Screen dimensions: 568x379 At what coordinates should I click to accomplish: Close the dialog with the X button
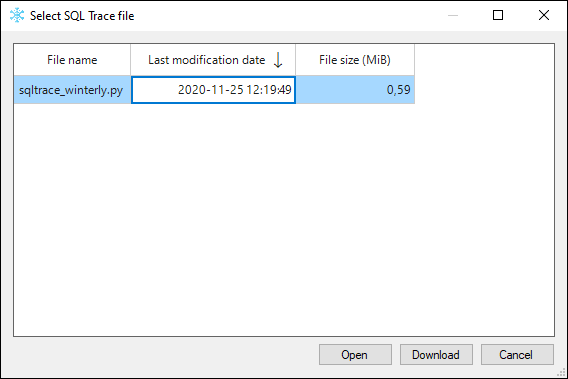click(544, 15)
